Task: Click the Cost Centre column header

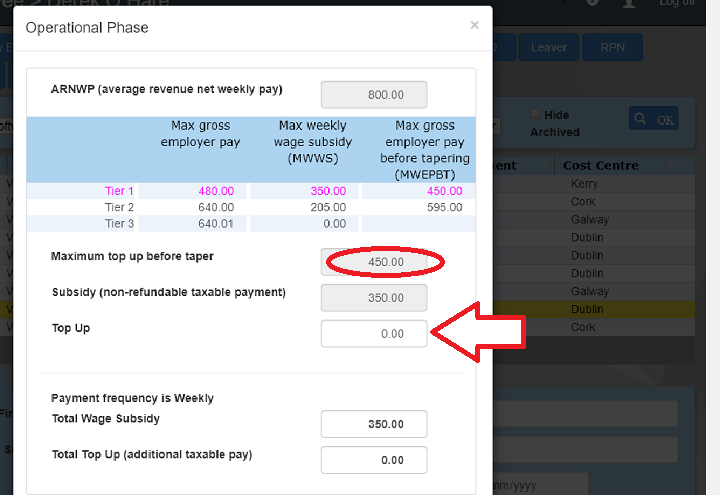Action: [x=600, y=166]
